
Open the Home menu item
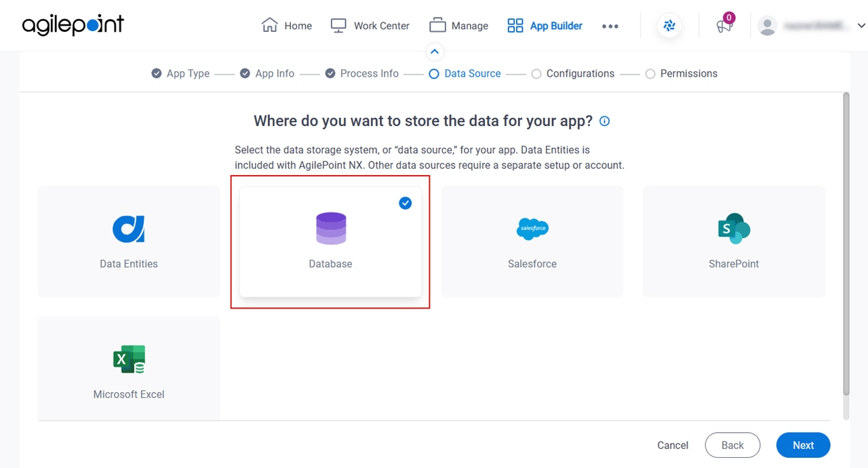287,26
